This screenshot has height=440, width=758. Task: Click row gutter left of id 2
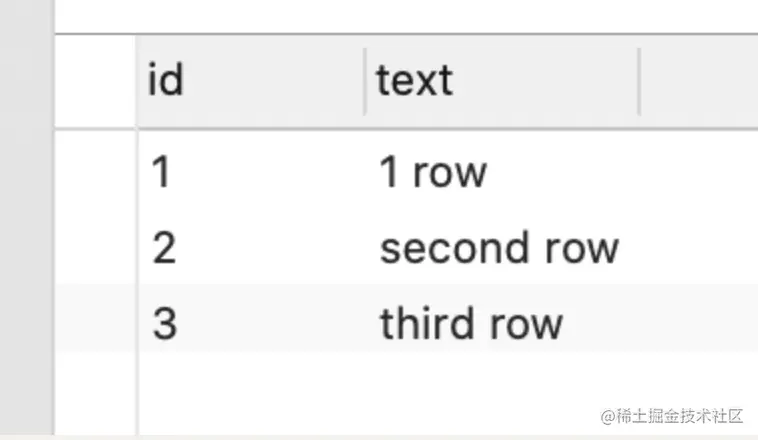point(95,247)
